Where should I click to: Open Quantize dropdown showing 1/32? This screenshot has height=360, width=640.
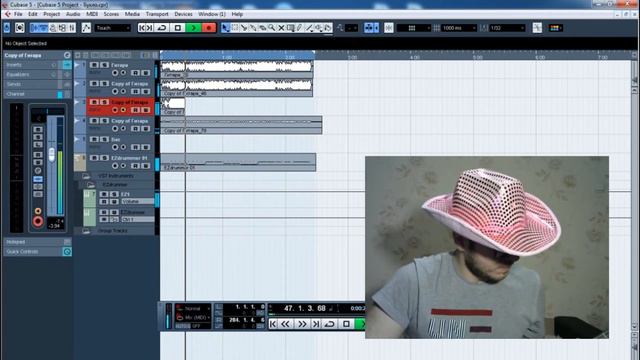point(507,28)
